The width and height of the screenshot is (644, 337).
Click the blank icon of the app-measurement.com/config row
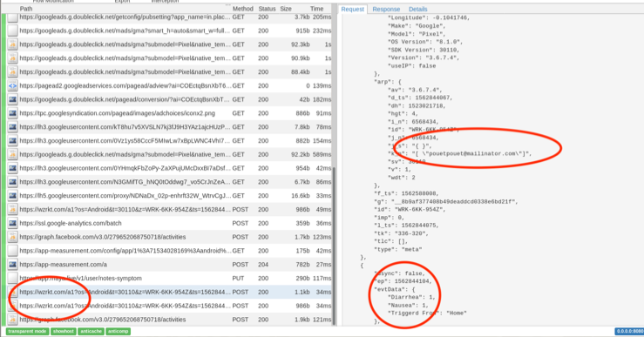[12, 251]
